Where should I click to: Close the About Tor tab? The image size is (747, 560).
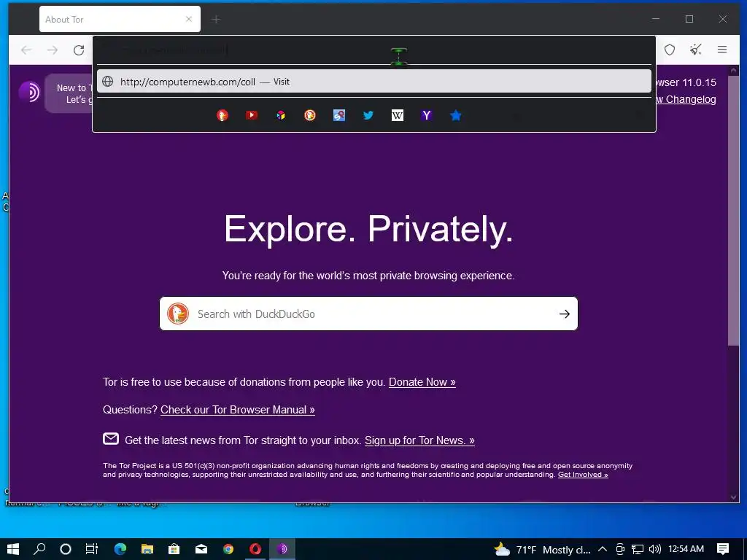189,19
